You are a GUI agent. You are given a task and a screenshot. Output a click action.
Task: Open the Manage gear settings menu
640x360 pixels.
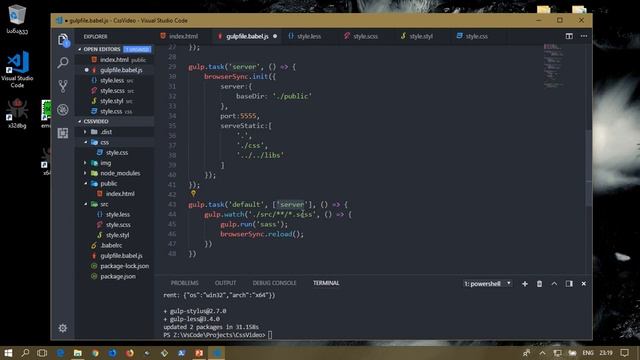pos(62,328)
